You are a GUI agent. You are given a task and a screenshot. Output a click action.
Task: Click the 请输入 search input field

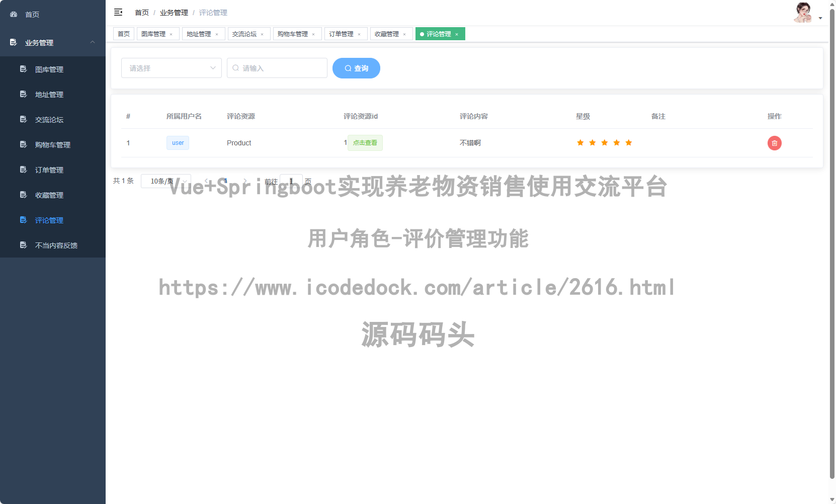click(277, 68)
